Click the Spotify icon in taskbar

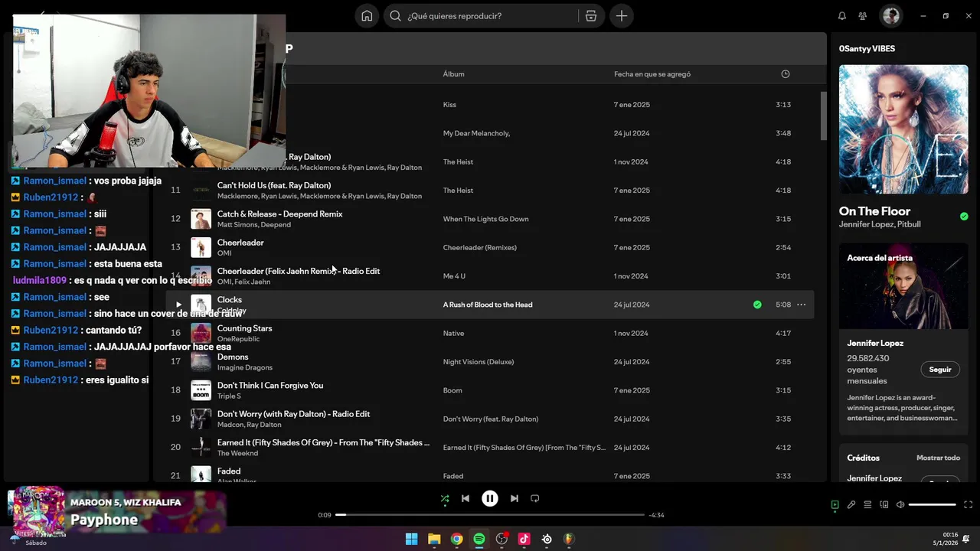[x=479, y=539]
